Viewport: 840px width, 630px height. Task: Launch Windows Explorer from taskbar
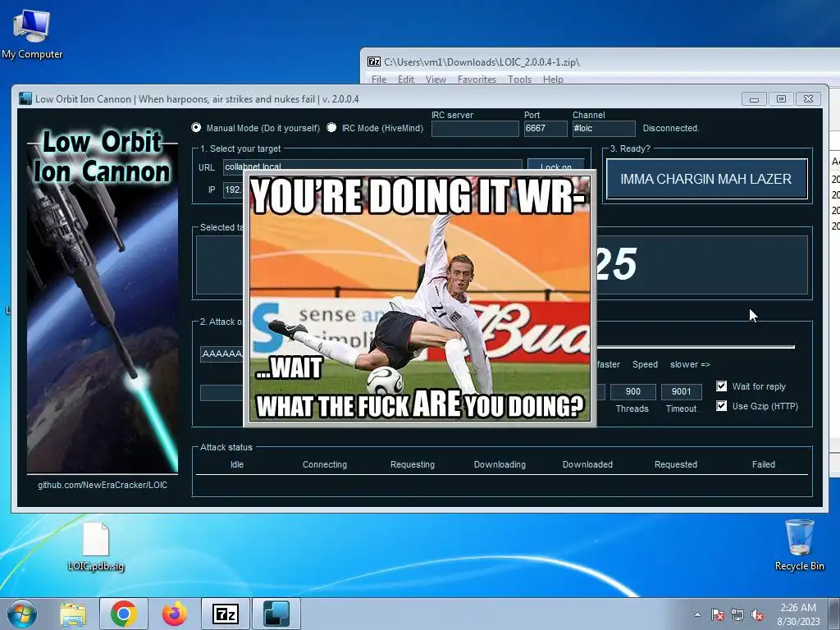pos(73,614)
